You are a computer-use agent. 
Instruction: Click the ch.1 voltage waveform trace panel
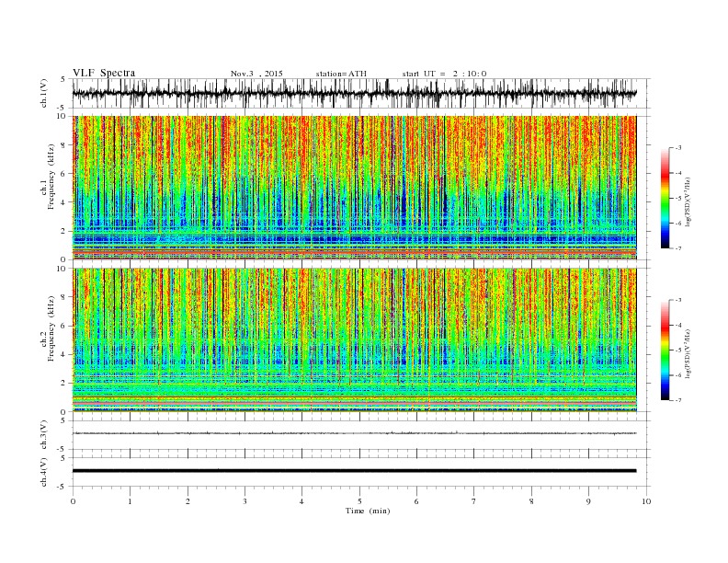361,93
